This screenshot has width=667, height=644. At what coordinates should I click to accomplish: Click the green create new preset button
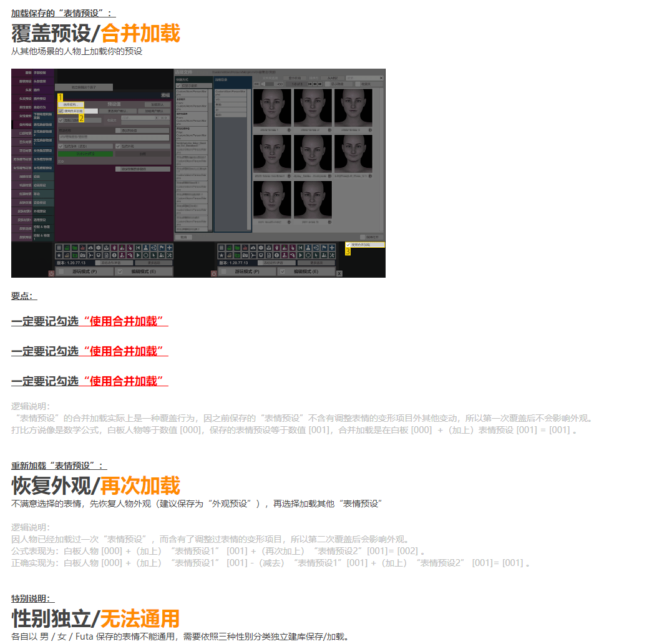pos(85,154)
